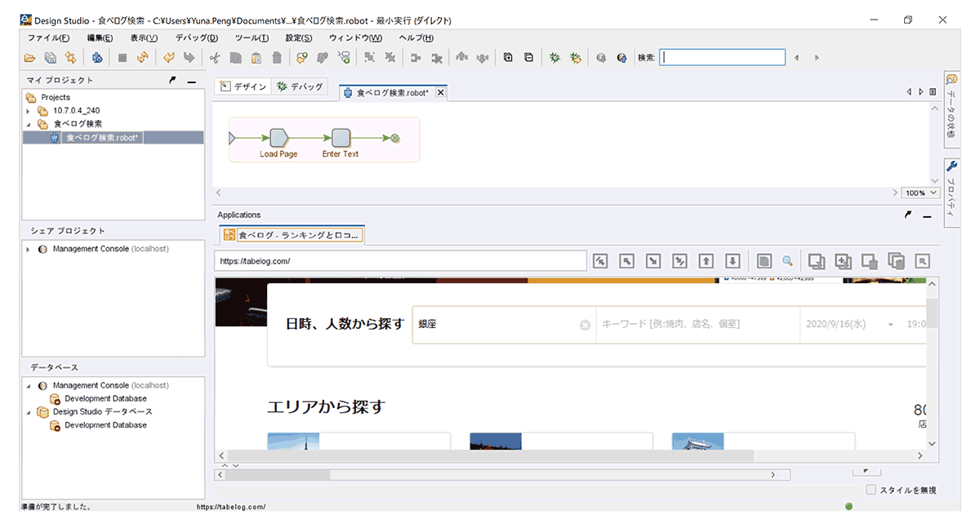The height and width of the screenshot is (523, 980).
Task: Expand the 10.7.0.4_240 project node
Action: 29,110
